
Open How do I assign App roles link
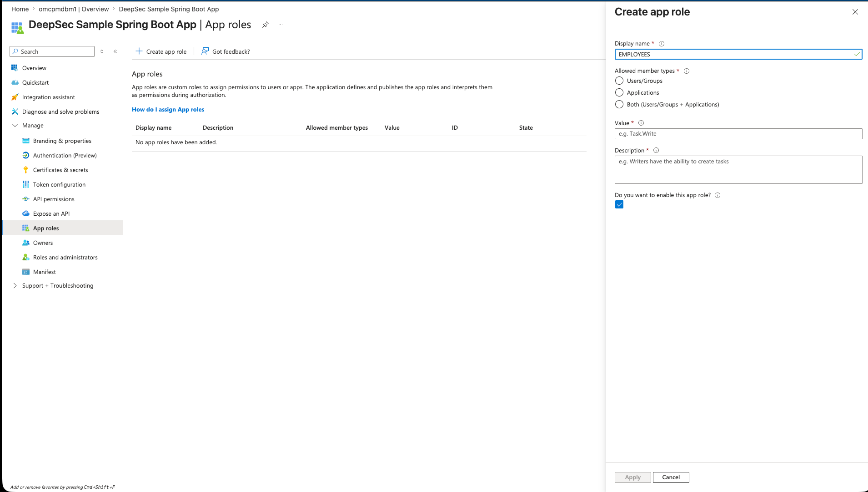coord(168,109)
